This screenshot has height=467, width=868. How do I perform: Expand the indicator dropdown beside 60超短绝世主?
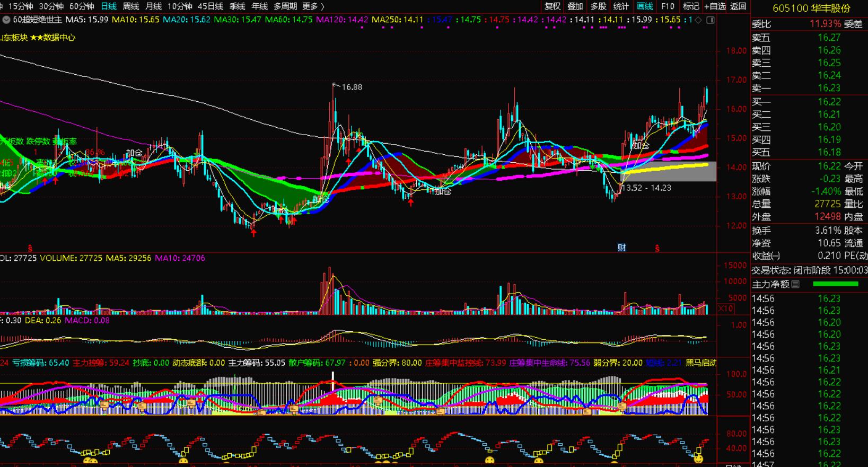(6, 20)
